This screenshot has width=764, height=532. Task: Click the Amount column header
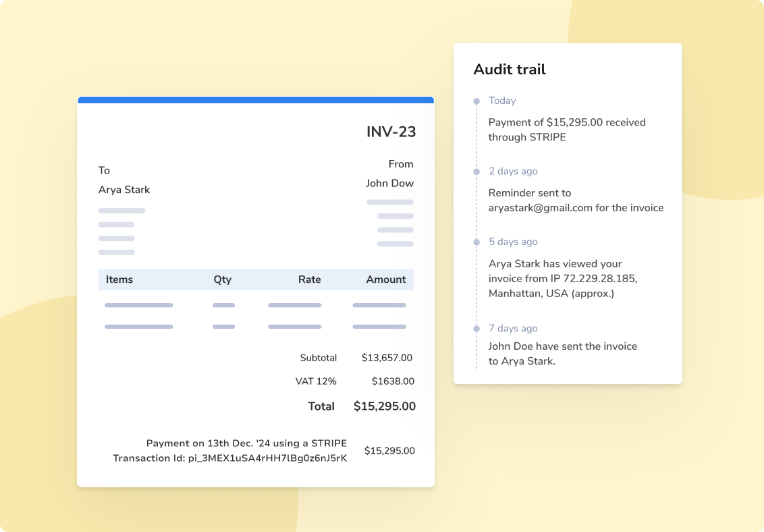click(386, 280)
